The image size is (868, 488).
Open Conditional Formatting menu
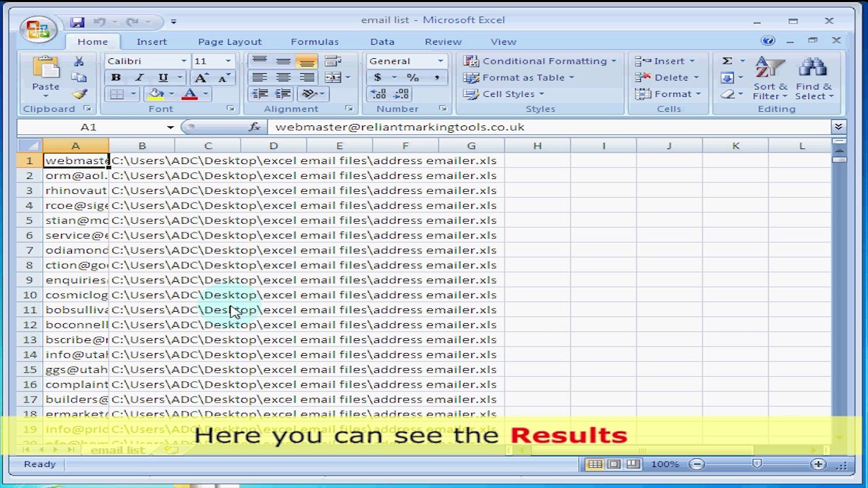[x=540, y=61]
